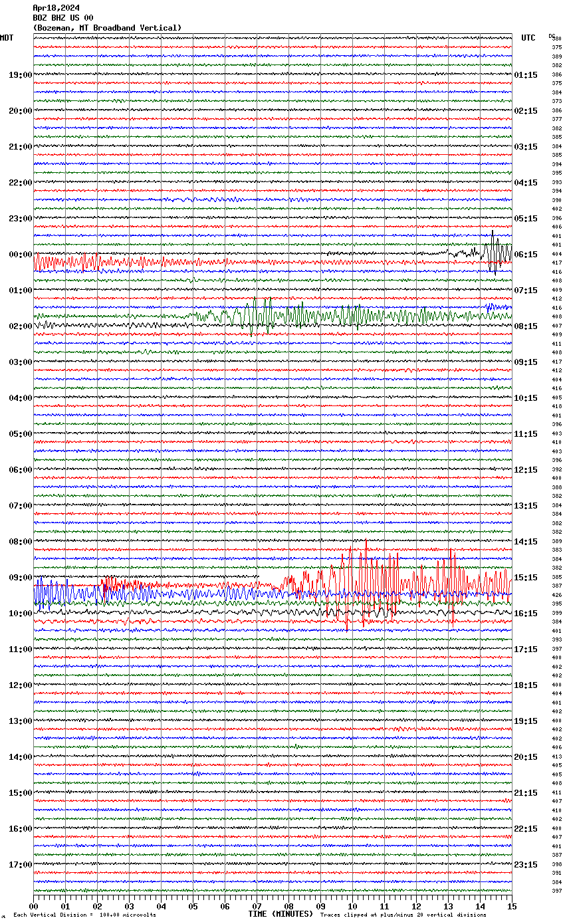
Task: Select the 09:00 MDT time label
Action: (x=20, y=578)
